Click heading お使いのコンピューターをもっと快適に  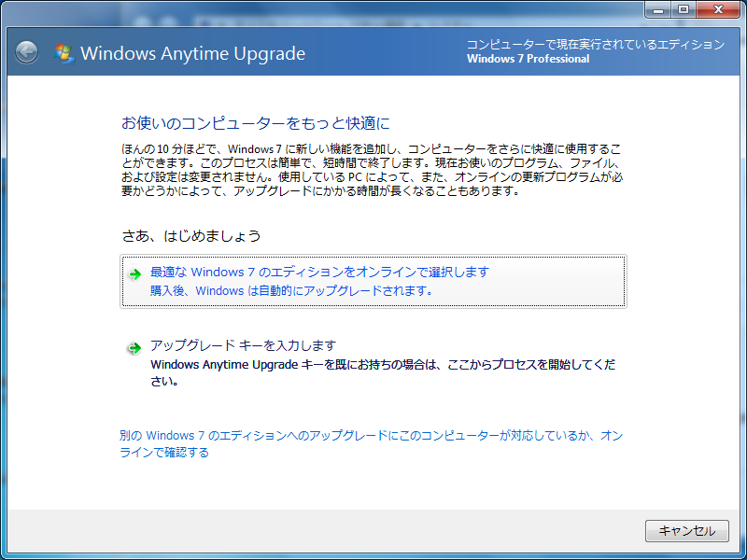(254, 123)
